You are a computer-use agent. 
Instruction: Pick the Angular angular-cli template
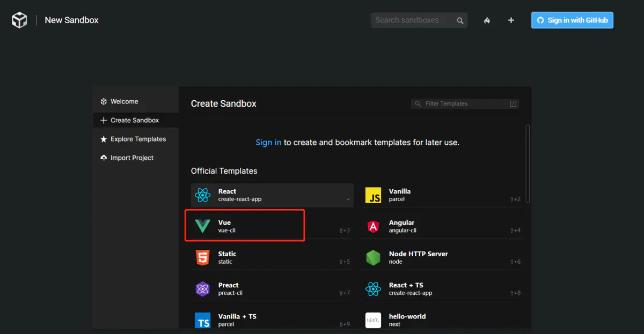tap(443, 226)
